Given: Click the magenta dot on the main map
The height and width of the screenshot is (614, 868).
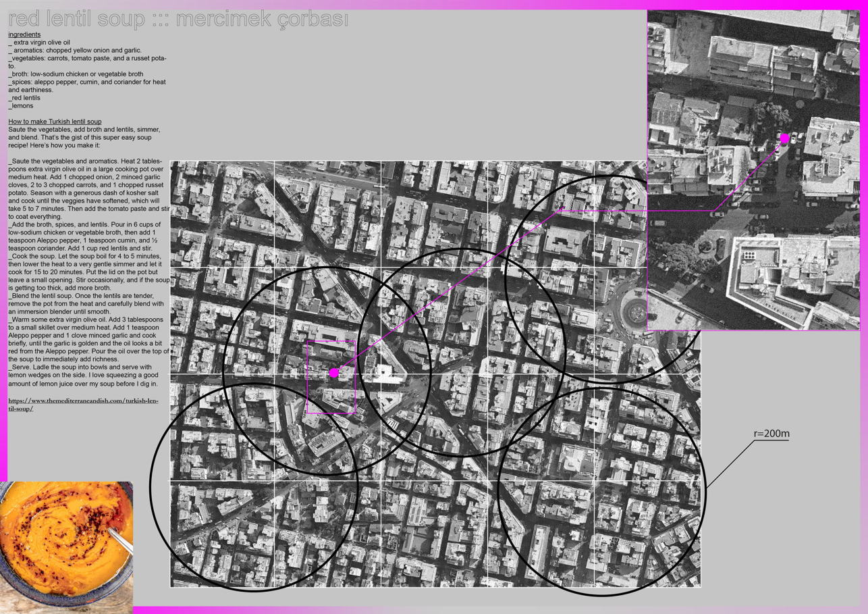Looking at the screenshot, I should click(x=333, y=373).
